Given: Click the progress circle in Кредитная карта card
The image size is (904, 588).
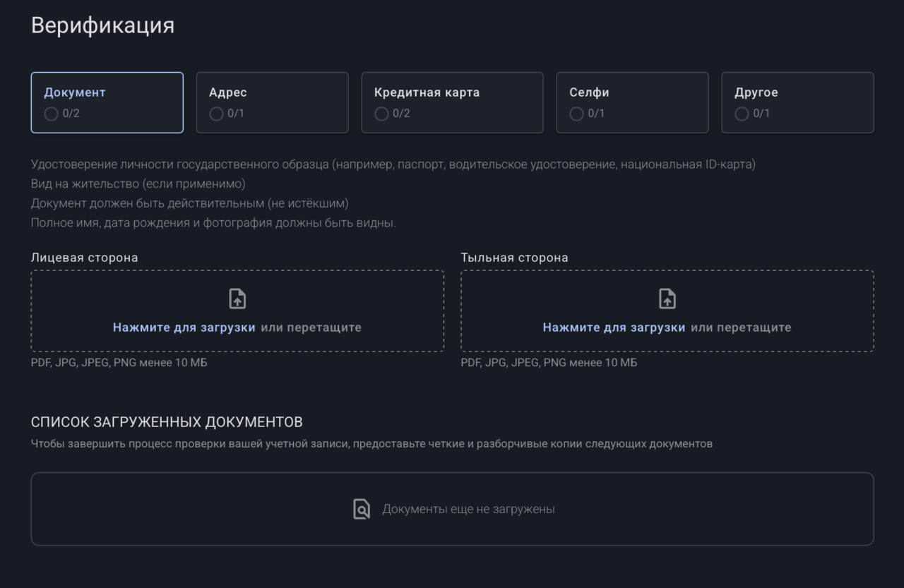Looking at the screenshot, I should (381, 114).
